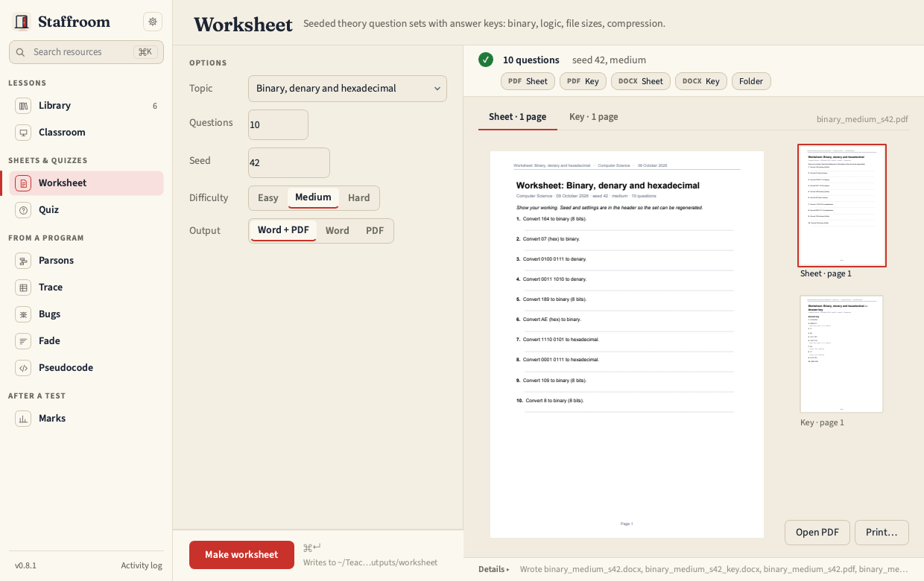Open the Marks section
The image size is (924, 581).
[86, 419]
